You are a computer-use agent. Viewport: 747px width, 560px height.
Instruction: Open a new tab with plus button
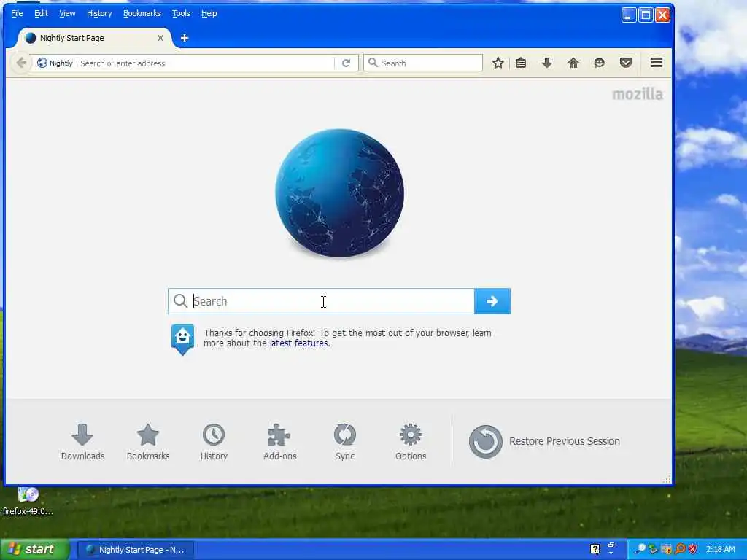click(185, 38)
